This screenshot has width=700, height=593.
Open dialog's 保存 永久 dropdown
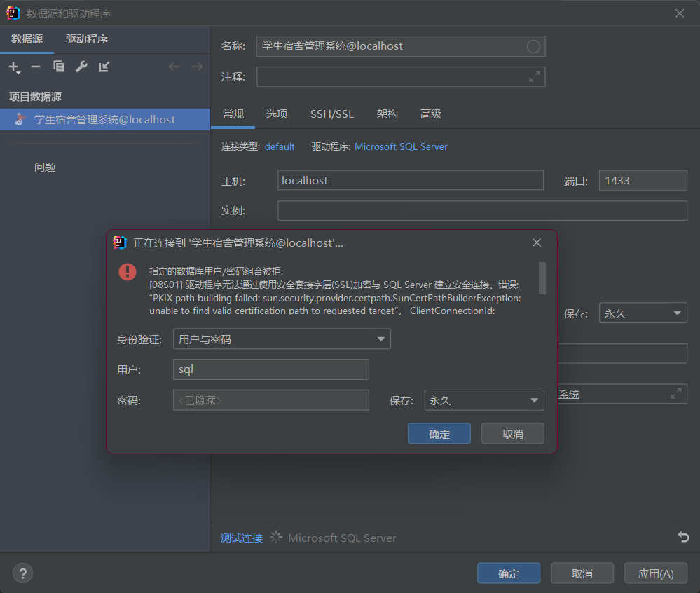484,400
